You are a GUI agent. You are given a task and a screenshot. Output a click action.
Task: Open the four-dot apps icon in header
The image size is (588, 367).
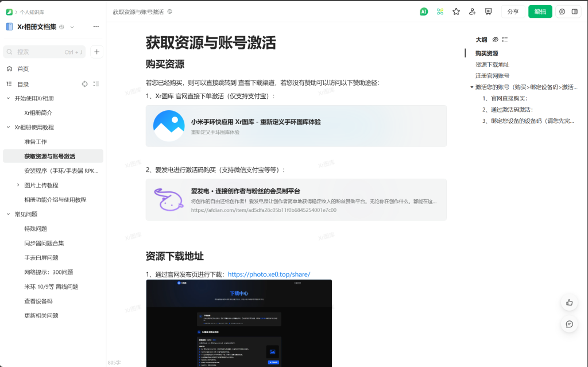[440, 11]
